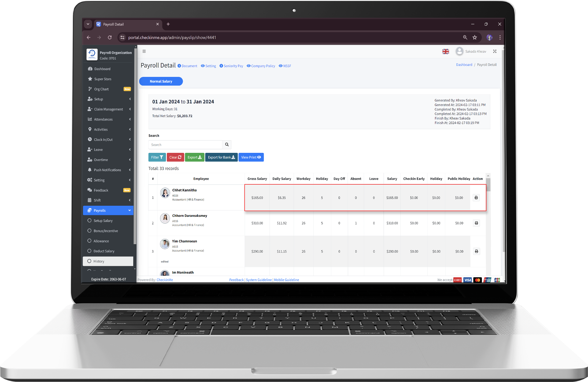This screenshot has height=382, width=588.
Task: Expand the Claim Management menu
Action: coord(109,109)
